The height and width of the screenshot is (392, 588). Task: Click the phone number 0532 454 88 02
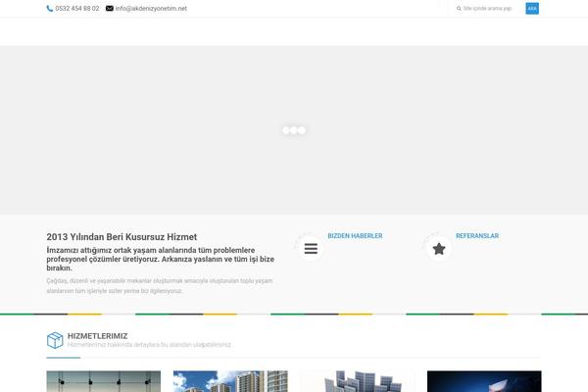point(77,8)
